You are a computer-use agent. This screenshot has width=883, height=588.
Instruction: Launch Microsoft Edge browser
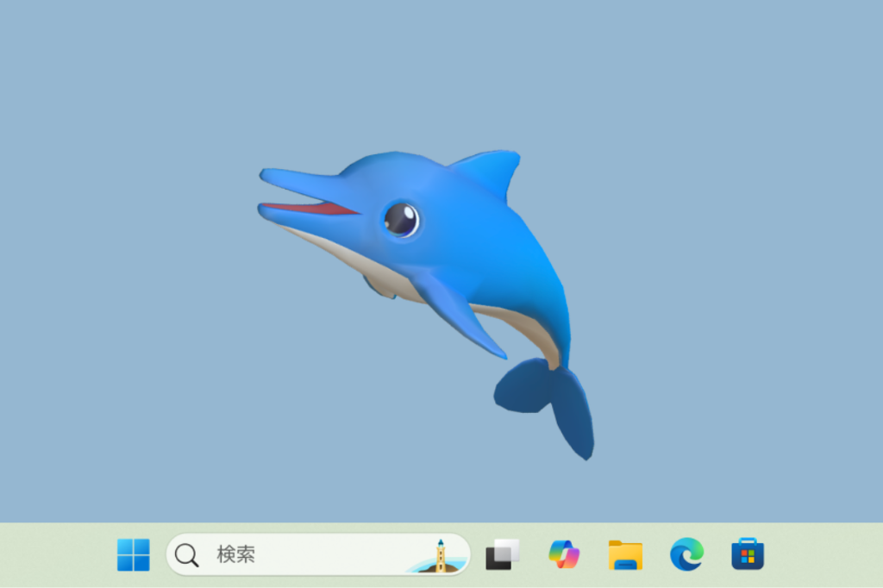point(686,554)
